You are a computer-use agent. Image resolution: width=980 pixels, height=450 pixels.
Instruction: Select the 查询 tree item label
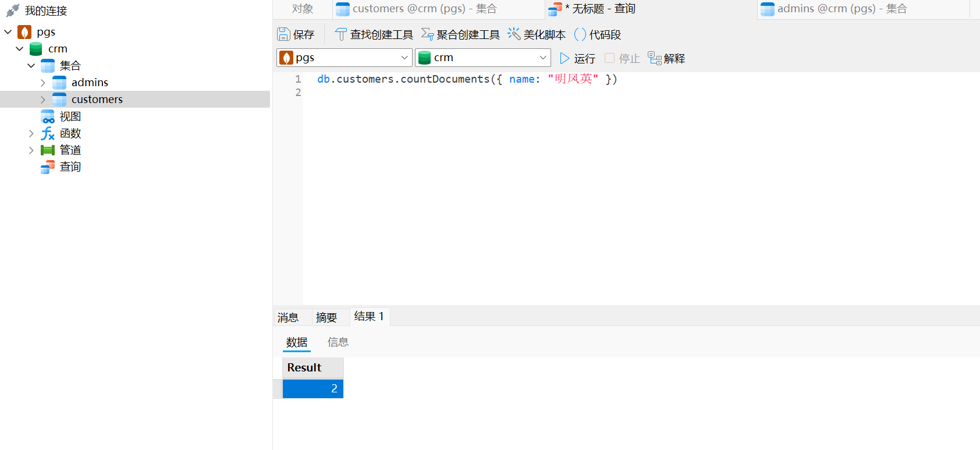tap(70, 167)
